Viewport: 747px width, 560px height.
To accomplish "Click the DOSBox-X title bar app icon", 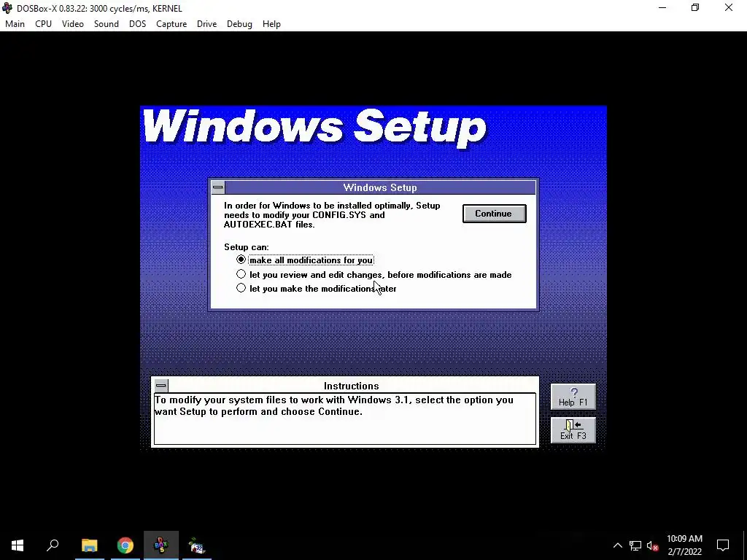I will pos(7,8).
